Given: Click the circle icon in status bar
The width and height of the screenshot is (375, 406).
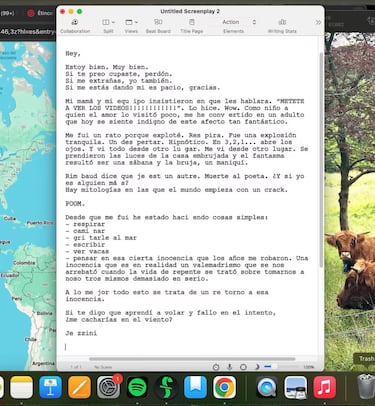Looking at the screenshot, I should point(243,367).
